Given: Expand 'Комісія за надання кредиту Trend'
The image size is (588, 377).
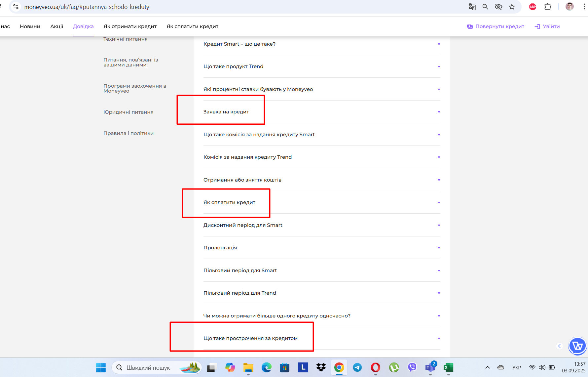Looking at the screenshot, I should (x=322, y=157).
